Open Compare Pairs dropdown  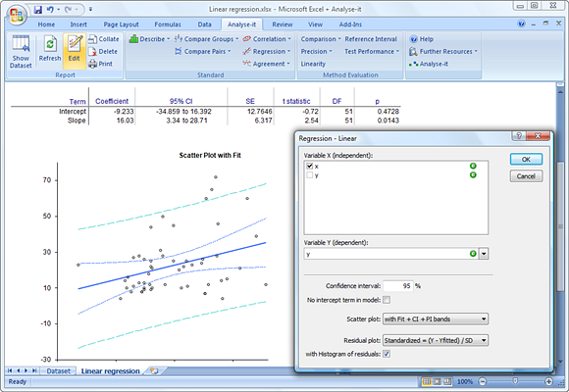(203, 52)
